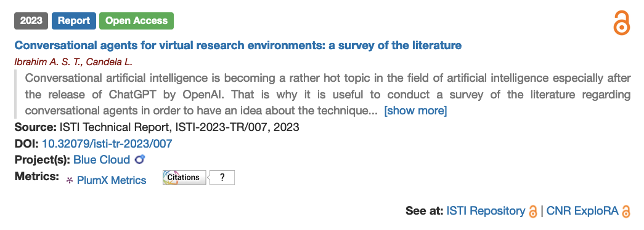The height and width of the screenshot is (230, 644).
Task: Open author Ibrahim A. S. T. page
Action: [x=47, y=62]
